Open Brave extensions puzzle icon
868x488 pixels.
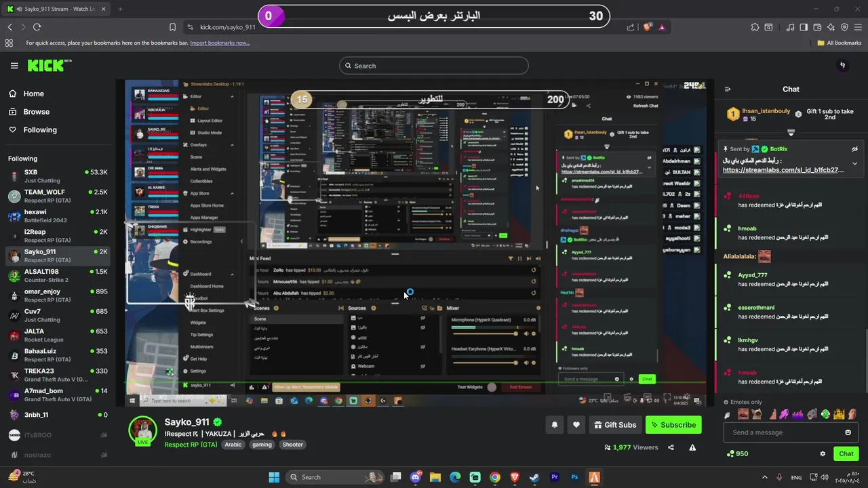755,27
